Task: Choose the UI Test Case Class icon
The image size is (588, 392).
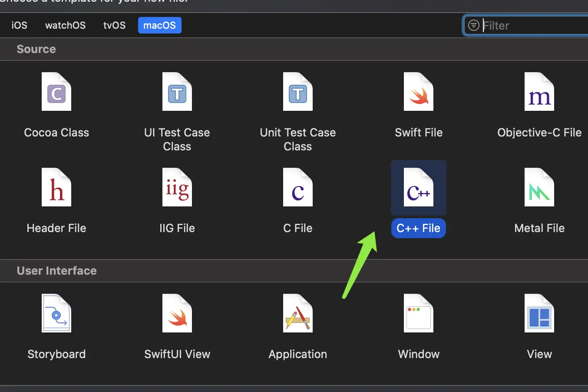Action: [177, 92]
